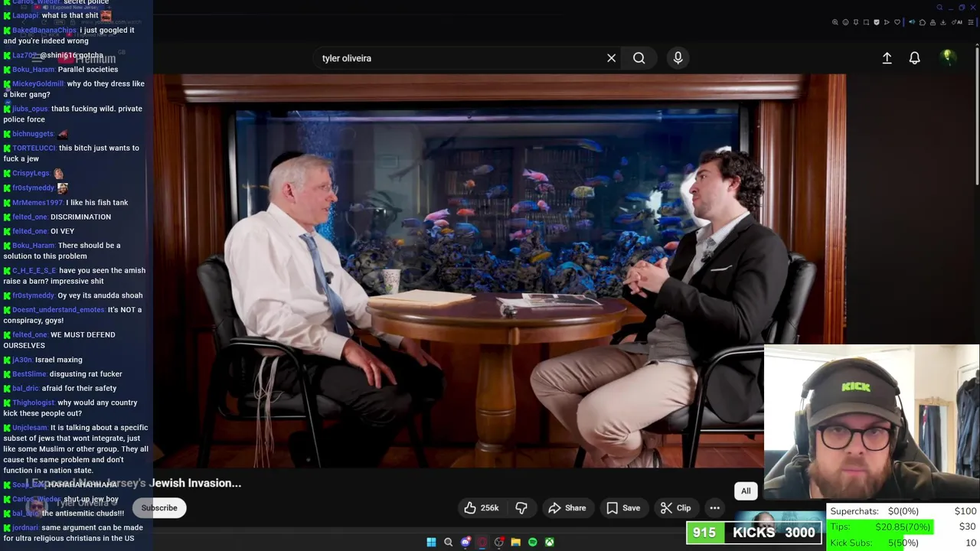Open Opera browser from the taskbar
Image resolution: width=980 pixels, height=551 pixels.
click(482, 543)
